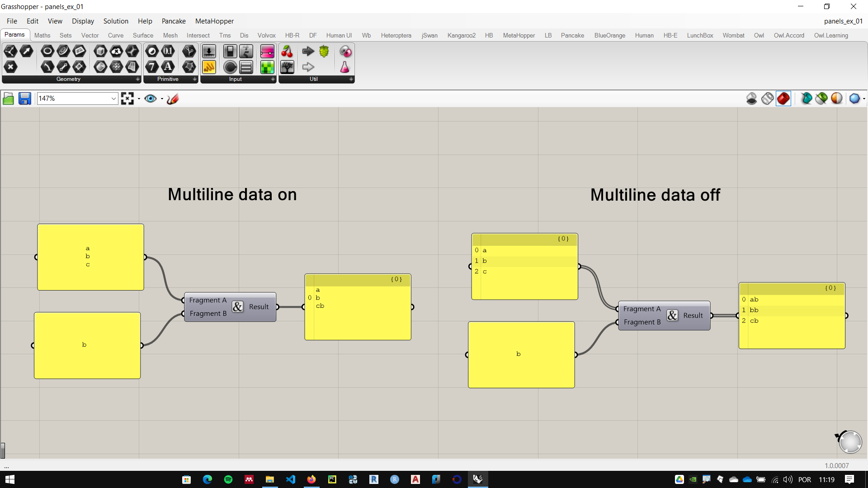The width and height of the screenshot is (868, 488).
Task: Click the Named Views eye icon
Action: tap(151, 99)
